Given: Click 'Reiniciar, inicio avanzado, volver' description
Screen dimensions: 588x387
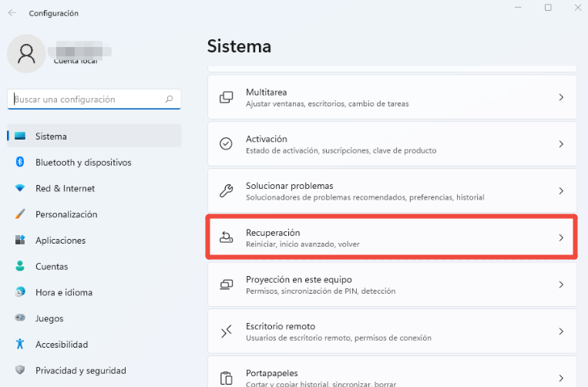Looking at the screenshot, I should [x=303, y=244].
